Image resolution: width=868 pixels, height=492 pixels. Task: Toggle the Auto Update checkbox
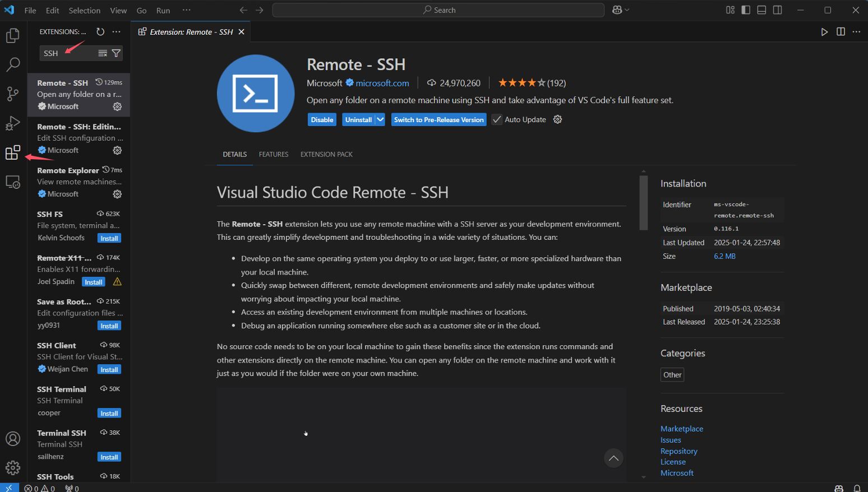pyautogui.click(x=497, y=119)
